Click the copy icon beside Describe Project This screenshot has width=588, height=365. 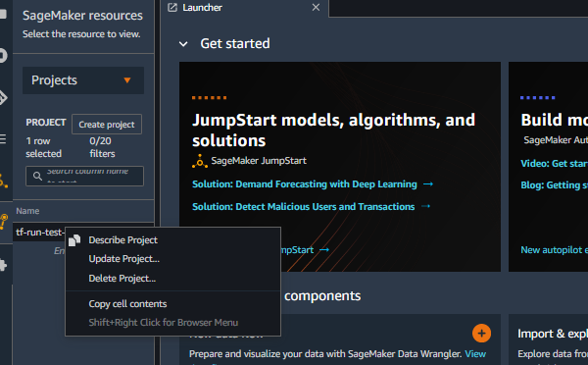tap(74, 240)
